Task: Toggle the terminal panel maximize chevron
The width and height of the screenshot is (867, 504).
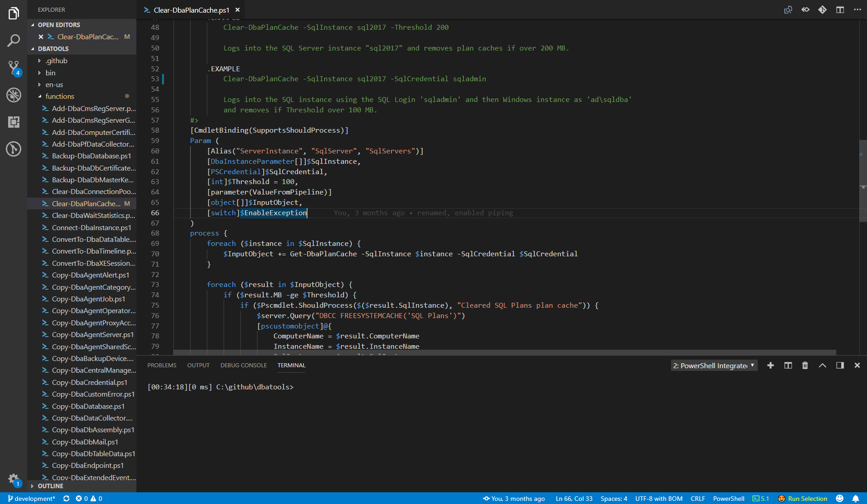Action: click(822, 365)
